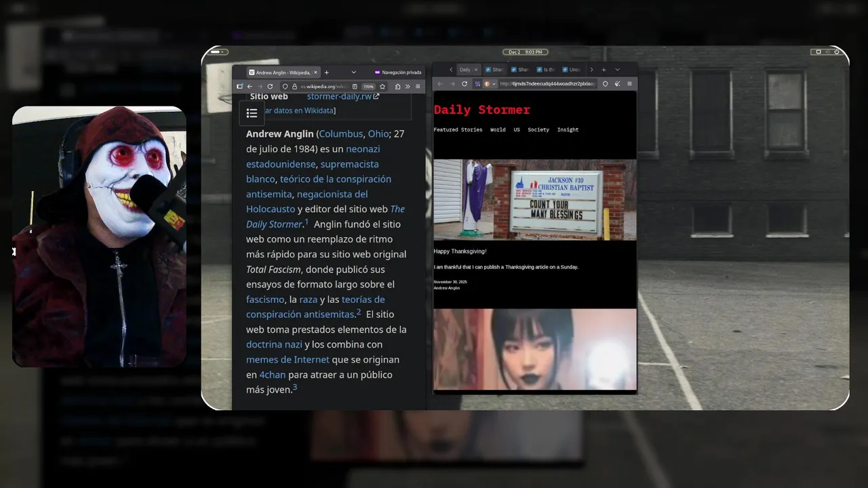Viewport: 868px width, 488px height.
Task: Open the Society nav item
Action: tap(538, 129)
